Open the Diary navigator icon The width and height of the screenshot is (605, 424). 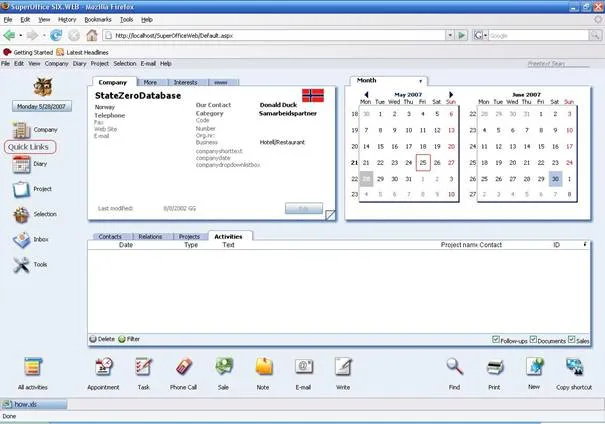[x=22, y=165]
